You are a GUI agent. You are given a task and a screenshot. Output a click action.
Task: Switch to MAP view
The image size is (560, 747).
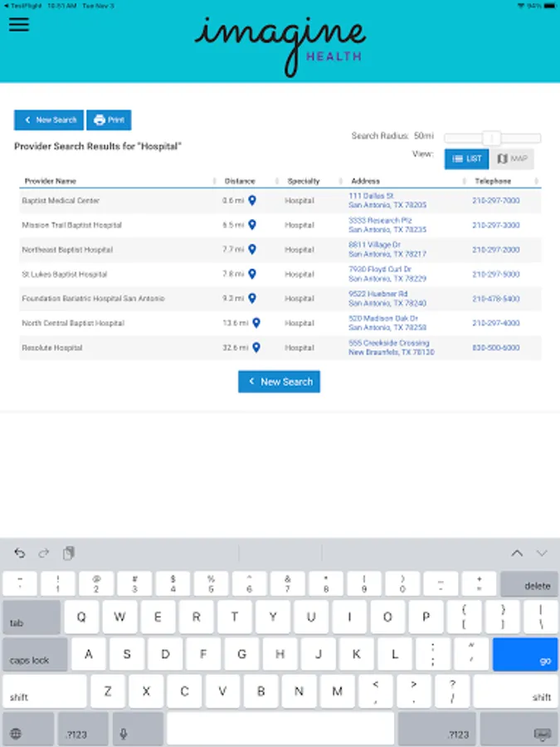tap(512, 159)
